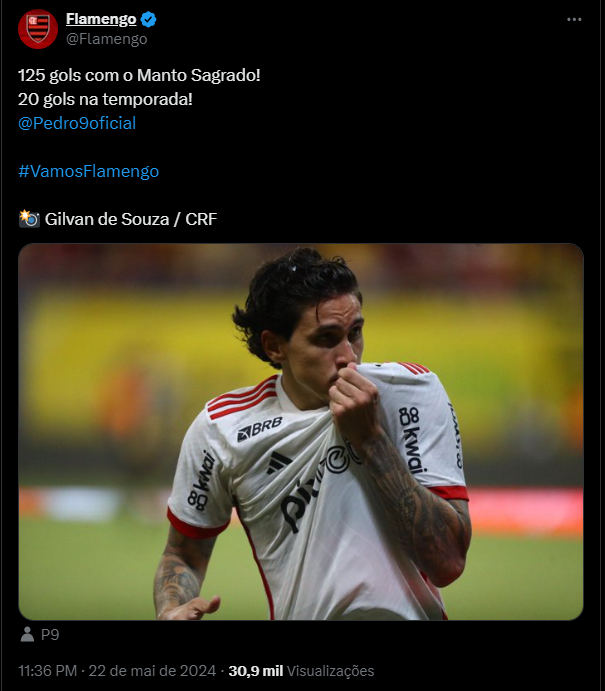Open the three-dot more options menu
Viewport: 605px width, 691px height.
574,19
